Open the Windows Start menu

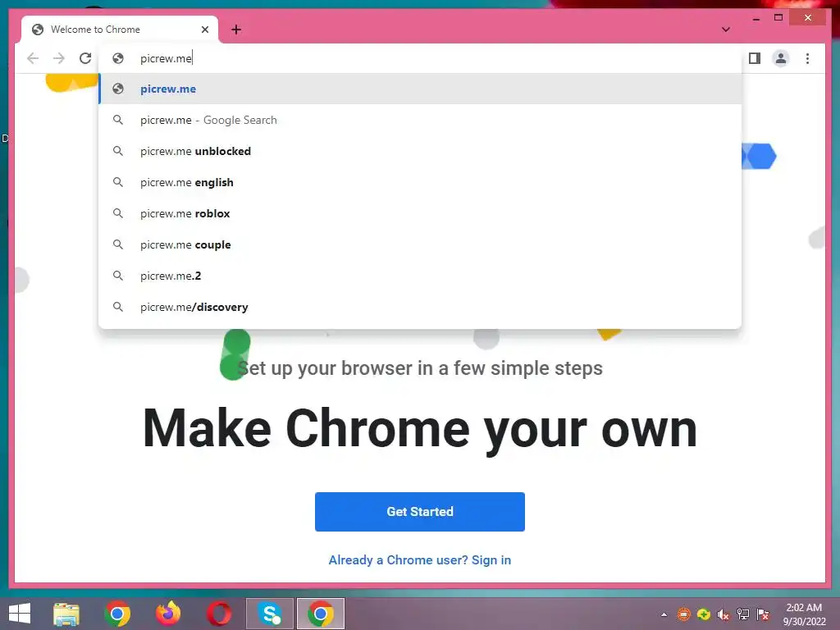[x=20, y=614]
